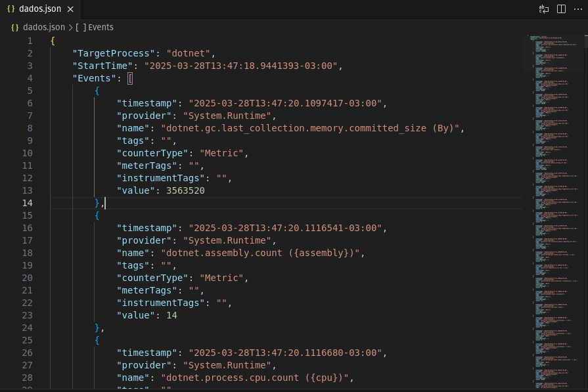Click the "counterType" key on line 10

152,153
